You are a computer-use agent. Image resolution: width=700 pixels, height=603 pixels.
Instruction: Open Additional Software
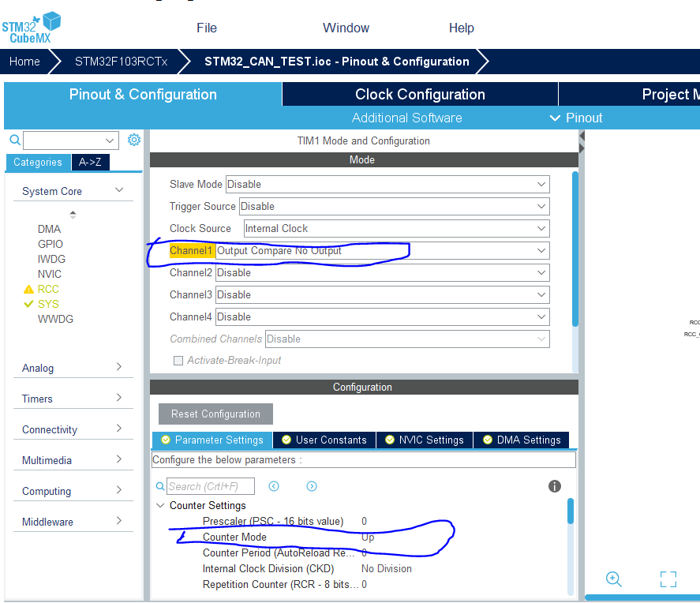[406, 118]
